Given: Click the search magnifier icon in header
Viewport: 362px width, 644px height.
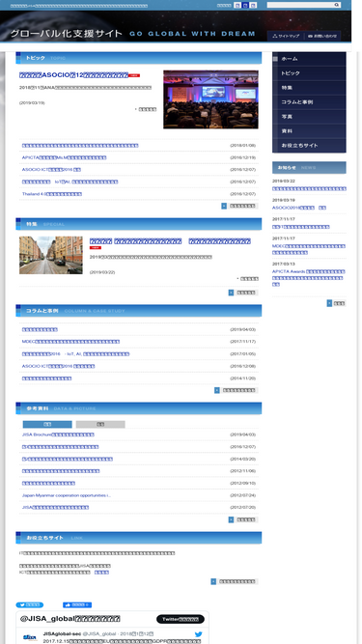Looking at the screenshot, I should (337, 5).
